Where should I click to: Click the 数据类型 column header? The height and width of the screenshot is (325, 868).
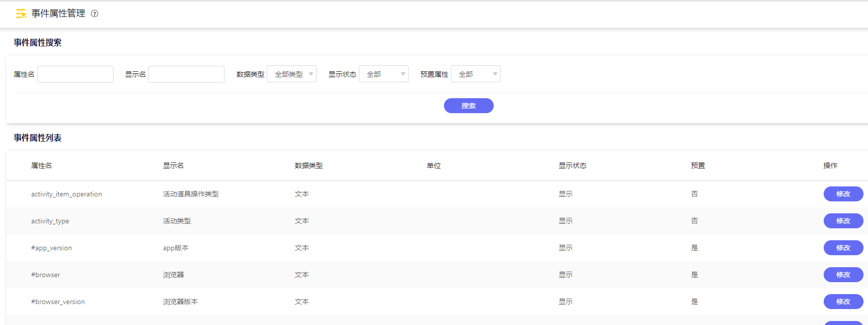[309, 165]
